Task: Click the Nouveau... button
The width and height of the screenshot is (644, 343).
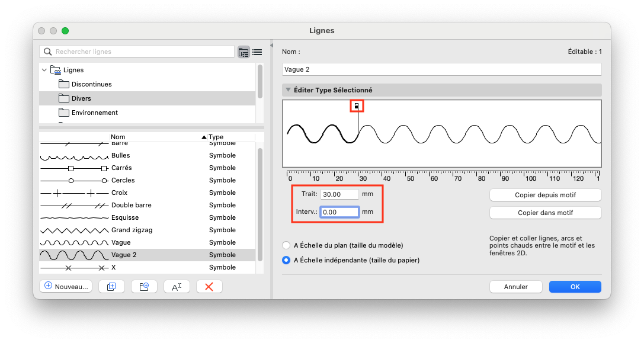Action: [x=66, y=287]
